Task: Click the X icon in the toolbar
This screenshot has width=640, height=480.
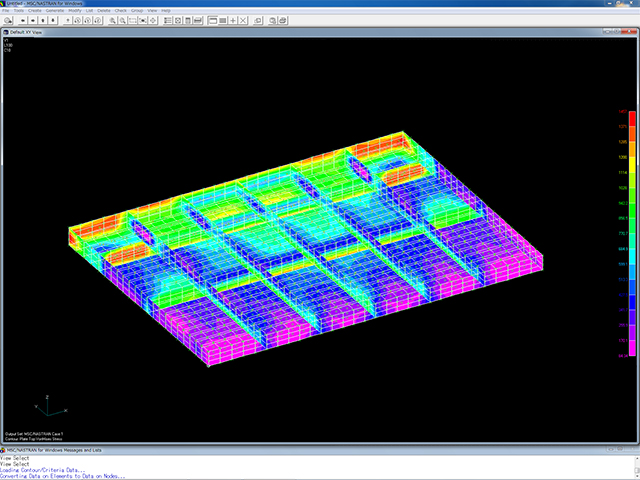Action: pyautogui.click(x=244, y=20)
